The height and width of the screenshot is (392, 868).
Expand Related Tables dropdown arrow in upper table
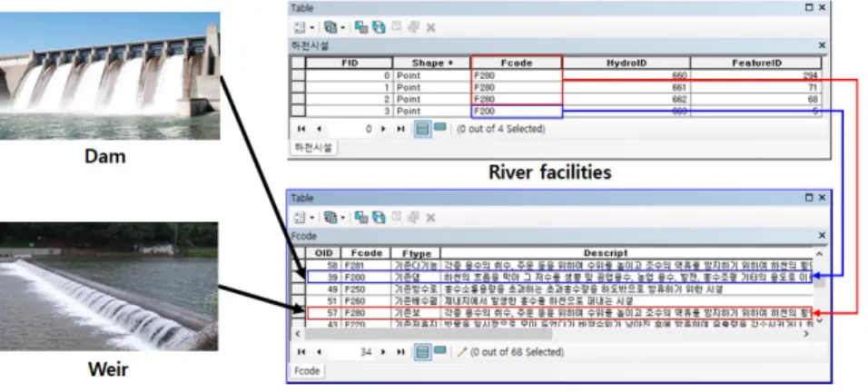(x=342, y=27)
